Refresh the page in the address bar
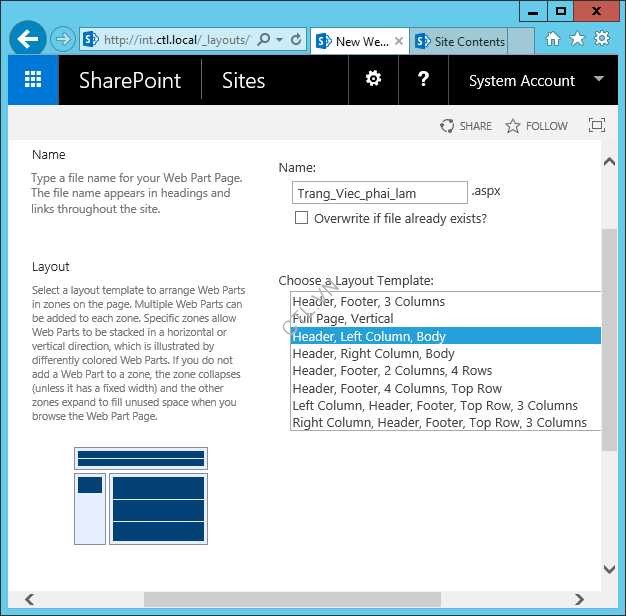This screenshot has height=616, width=626. click(296, 40)
